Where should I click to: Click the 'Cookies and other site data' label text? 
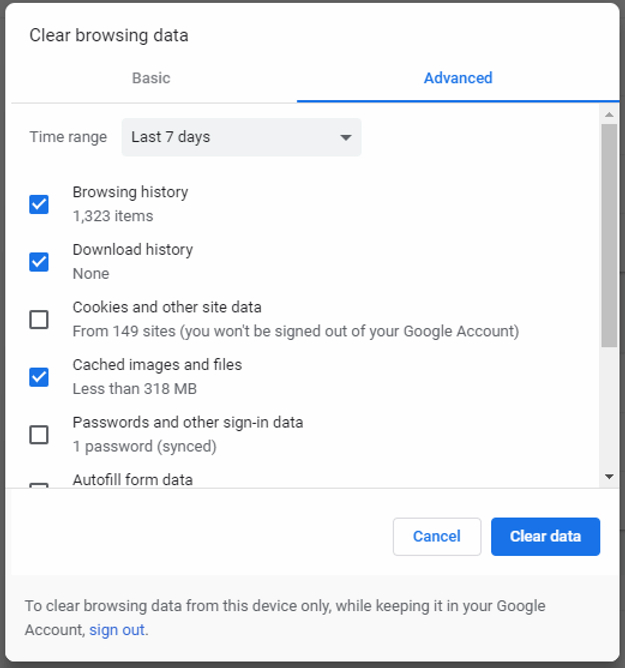coord(167,307)
